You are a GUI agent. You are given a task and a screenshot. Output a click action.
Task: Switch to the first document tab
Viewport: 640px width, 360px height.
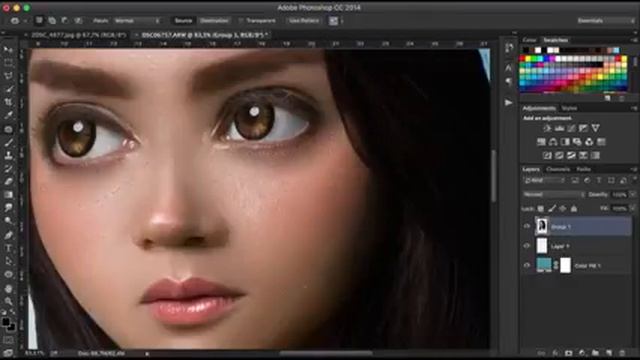78,35
